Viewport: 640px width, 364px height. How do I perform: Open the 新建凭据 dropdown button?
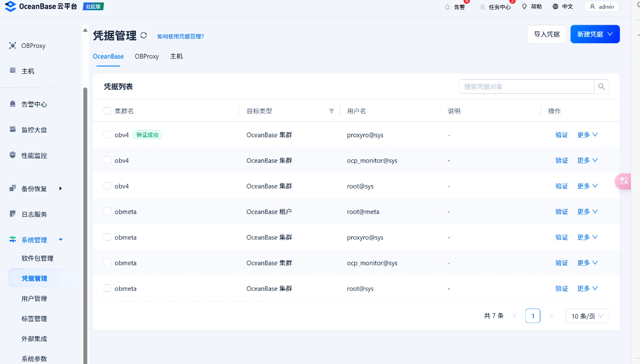coord(595,34)
